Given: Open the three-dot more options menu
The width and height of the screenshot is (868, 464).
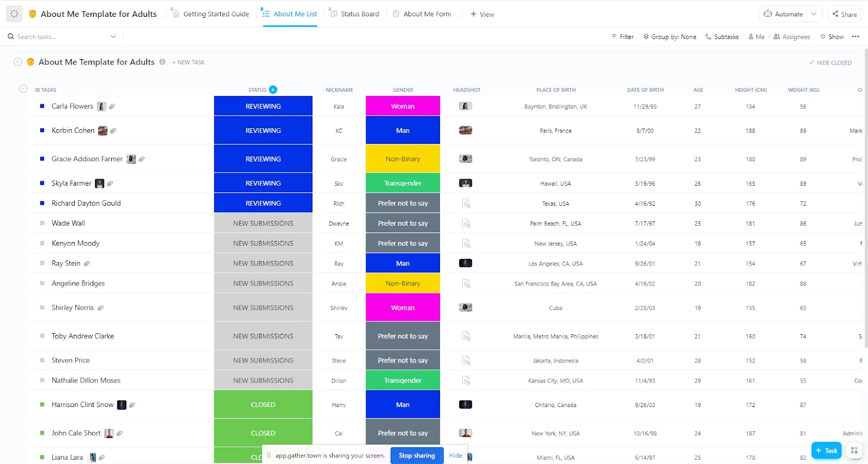Looking at the screenshot, I should pos(856,37).
